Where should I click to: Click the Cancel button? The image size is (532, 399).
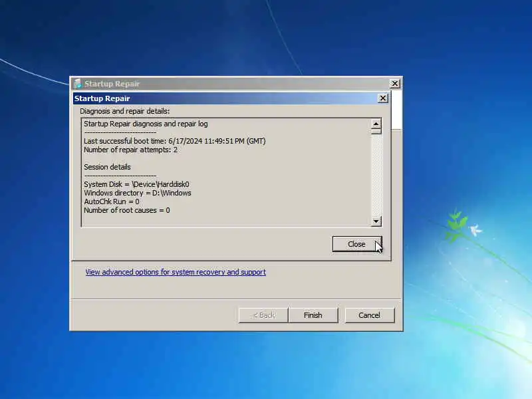[370, 315]
